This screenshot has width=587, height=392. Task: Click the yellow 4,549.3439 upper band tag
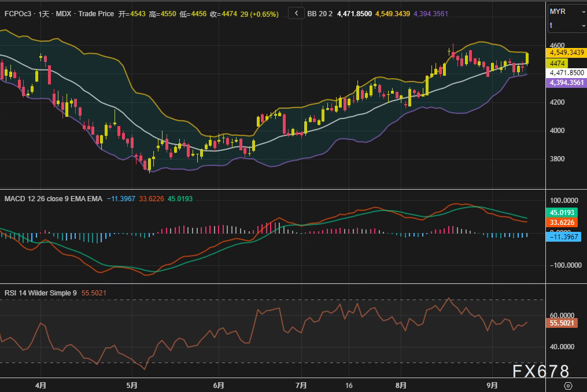tap(566, 52)
